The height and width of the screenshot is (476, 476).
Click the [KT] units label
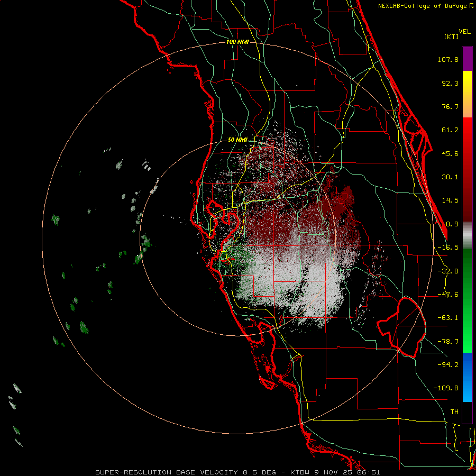(452, 36)
